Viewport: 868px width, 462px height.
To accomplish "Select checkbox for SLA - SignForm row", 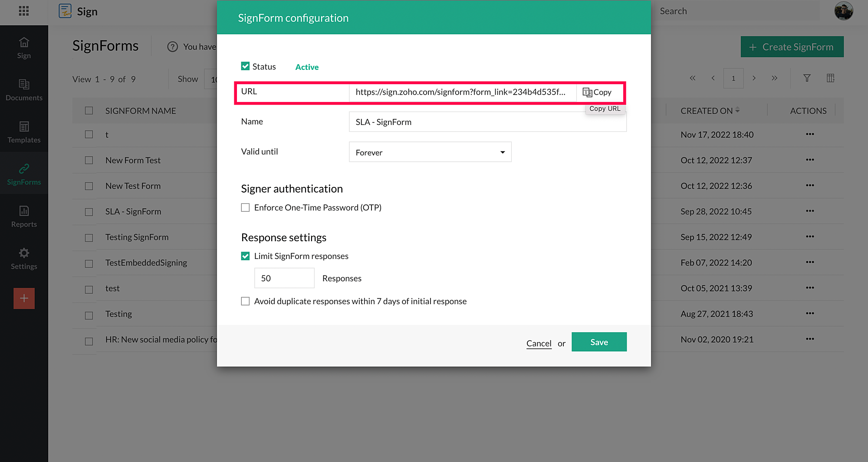I will (x=89, y=212).
